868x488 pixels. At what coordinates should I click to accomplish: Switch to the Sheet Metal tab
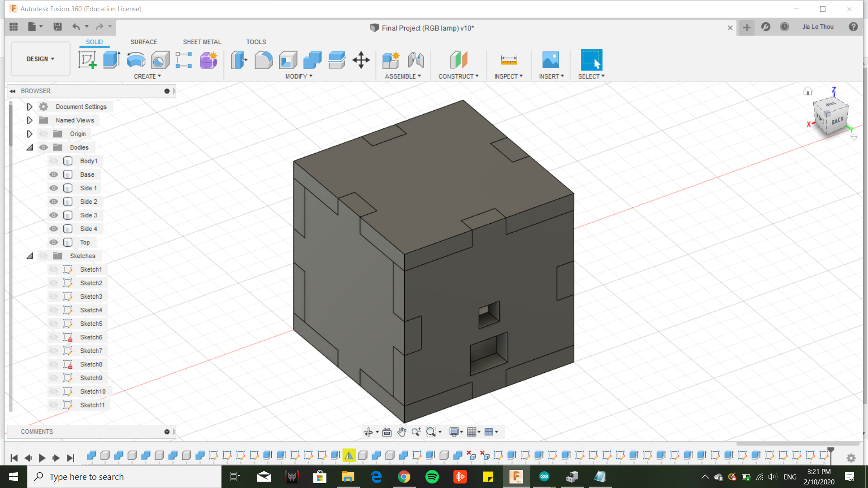(202, 42)
